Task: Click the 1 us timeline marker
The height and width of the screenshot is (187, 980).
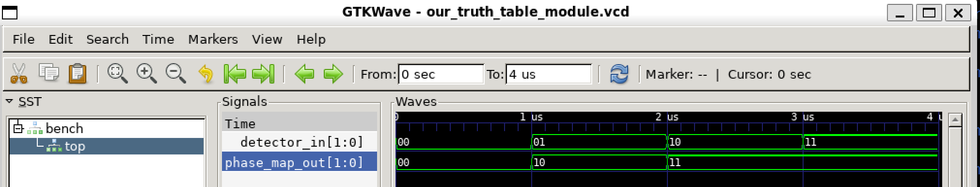Action: 531,117
